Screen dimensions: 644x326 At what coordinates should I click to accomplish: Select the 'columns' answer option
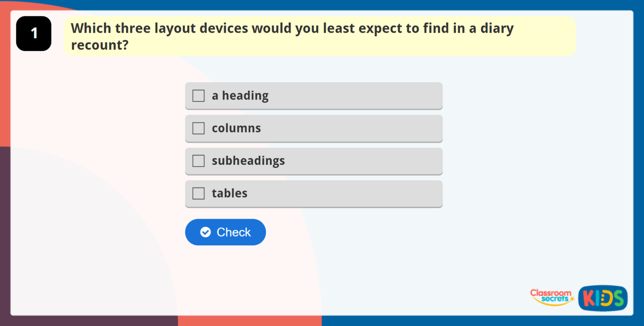pyautogui.click(x=314, y=128)
